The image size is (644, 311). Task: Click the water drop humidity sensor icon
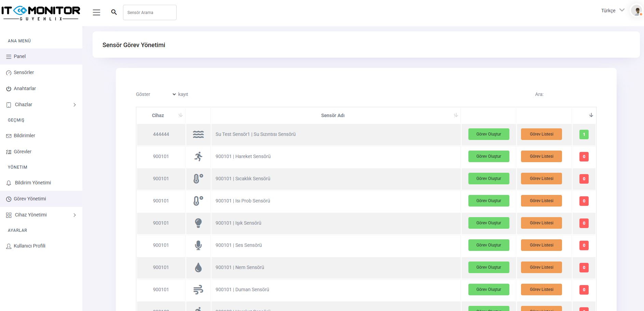pyautogui.click(x=198, y=268)
